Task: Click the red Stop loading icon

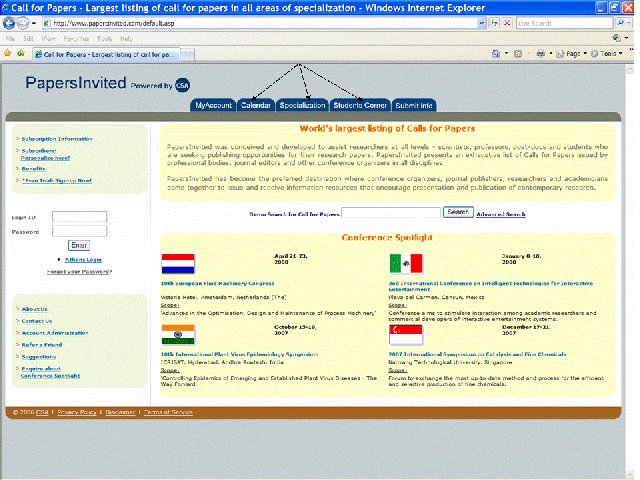Action: tap(507, 23)
